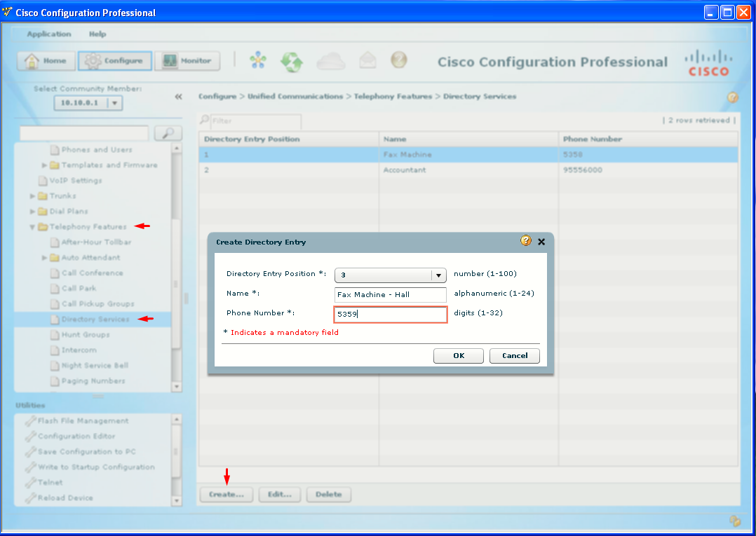
Task: Click the Configure toolbar button
Action: (115, 61)
